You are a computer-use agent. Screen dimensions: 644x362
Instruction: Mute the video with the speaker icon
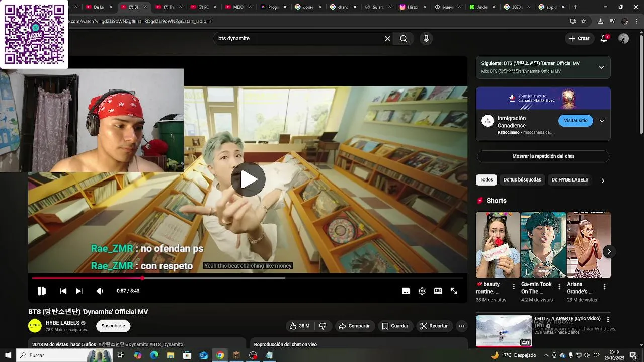(x=100, y=291)
